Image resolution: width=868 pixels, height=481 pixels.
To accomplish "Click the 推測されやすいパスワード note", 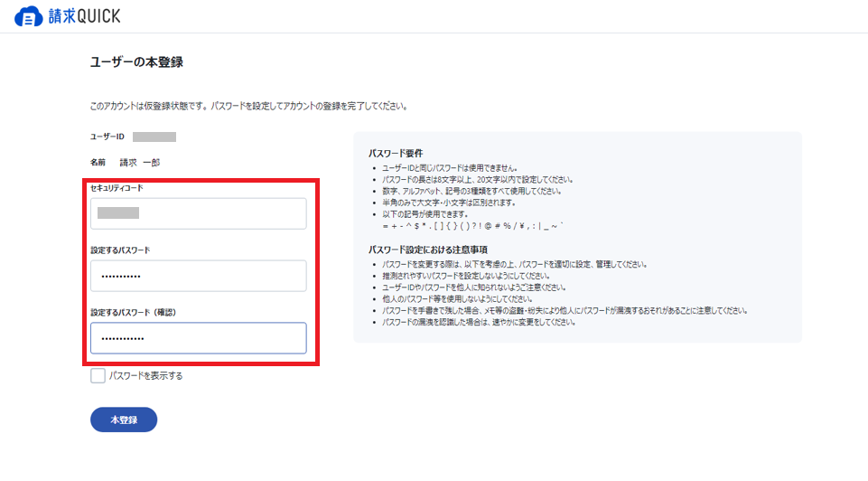I will pyautogui.click(x=466, y=276).
